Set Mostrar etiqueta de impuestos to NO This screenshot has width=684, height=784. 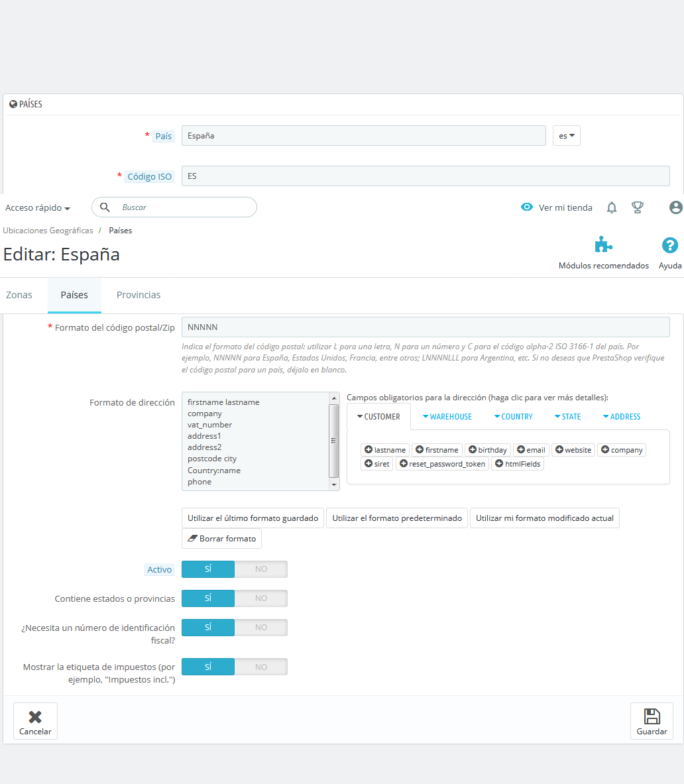(261, 667)
